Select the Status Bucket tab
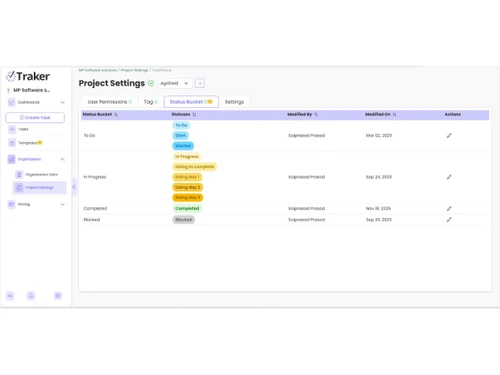Viewport: 500px width, 375px height. pos(191,102)
